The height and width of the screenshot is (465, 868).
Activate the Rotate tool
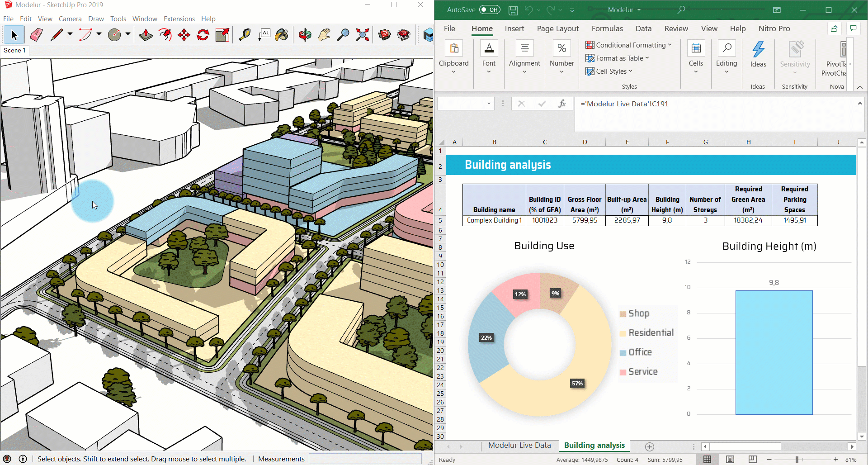(203, 34)
